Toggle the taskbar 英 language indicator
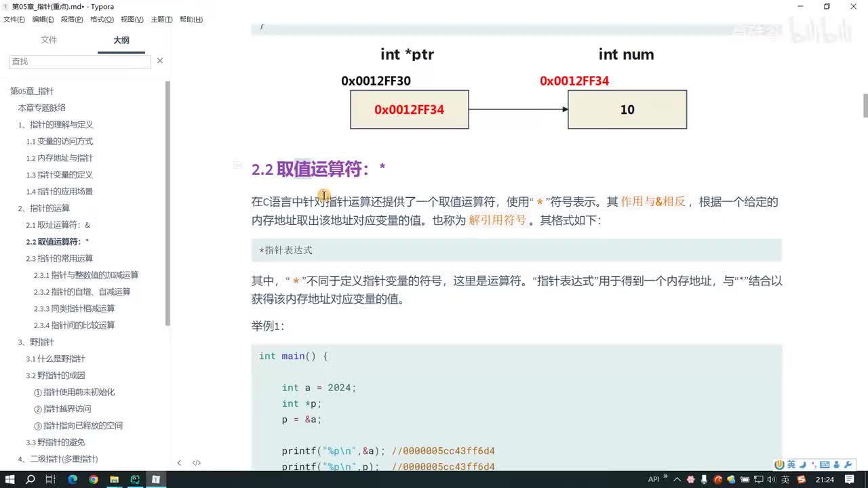 [785, 479]
